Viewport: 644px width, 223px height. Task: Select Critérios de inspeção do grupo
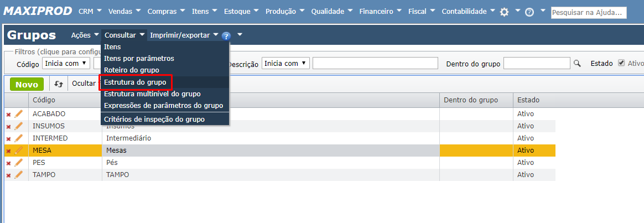165,119
